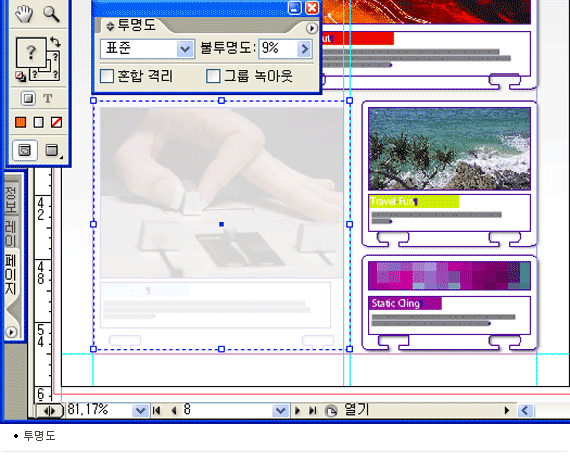Screen dimensions: 570x457
Task: Click the 투명도 panel tab
Action: (x=131, y=25)
